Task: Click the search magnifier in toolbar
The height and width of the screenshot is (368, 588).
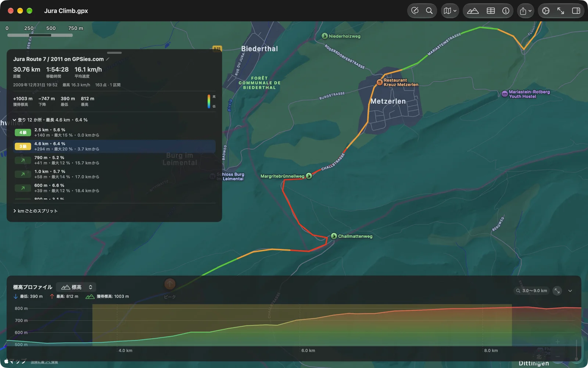Action: [x=429, y=11]
